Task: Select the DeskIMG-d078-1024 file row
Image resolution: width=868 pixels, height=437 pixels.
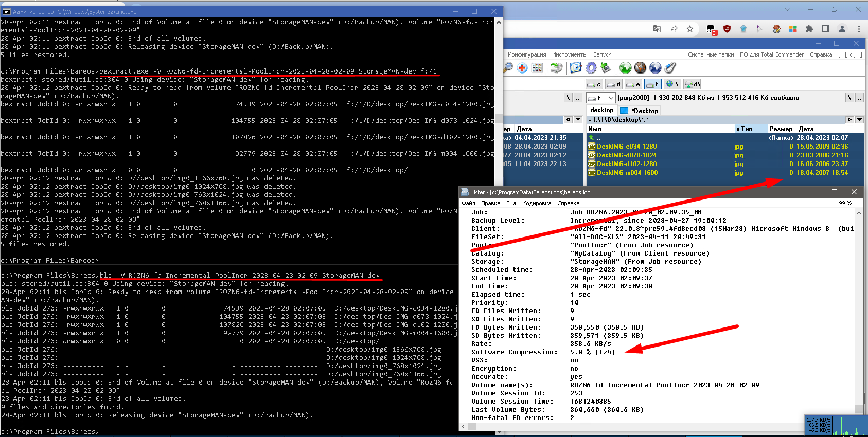Action: coord(626,155)
